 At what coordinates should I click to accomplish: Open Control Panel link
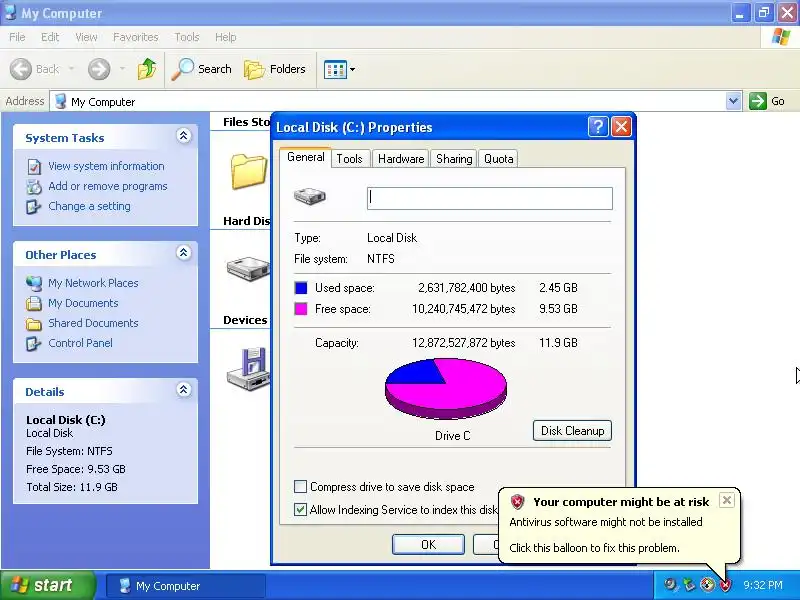pyautogui.click(x=80, y=343)
